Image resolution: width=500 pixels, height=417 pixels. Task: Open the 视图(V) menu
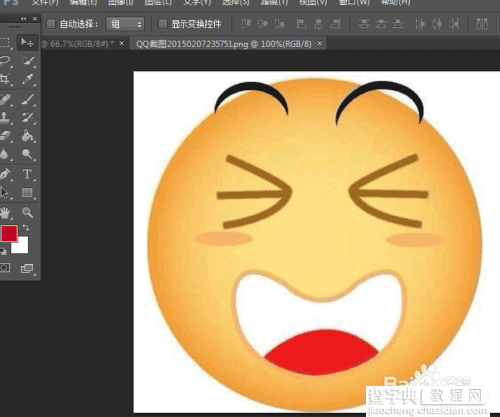pos(313,3)
